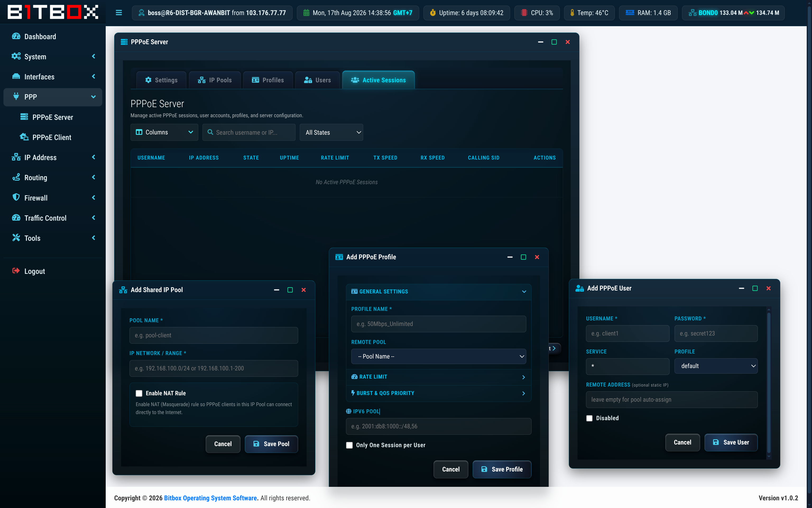Viewport: 812px width, 508px height.
Task: Click the RAM memory icon
Action: 630,13
